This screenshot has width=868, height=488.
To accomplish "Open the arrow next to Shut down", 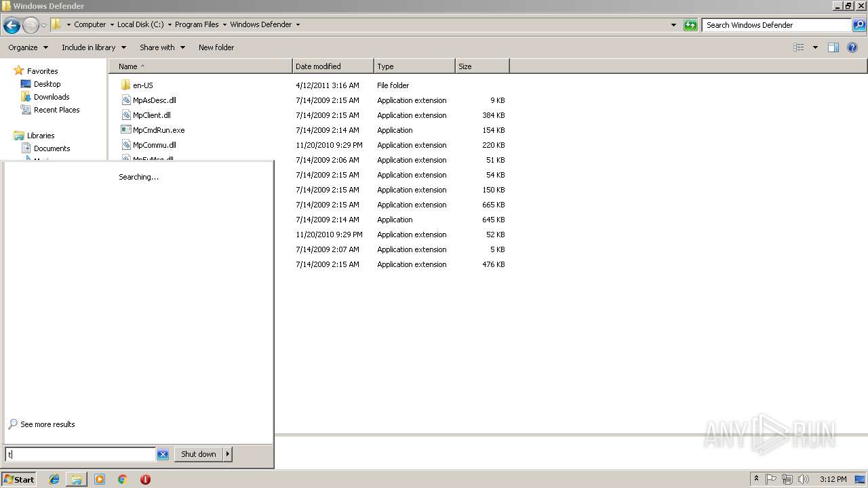I will (228, 454).
